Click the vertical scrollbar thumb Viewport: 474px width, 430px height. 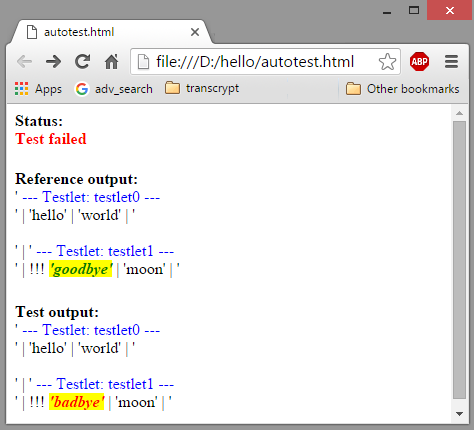(460, 260)
